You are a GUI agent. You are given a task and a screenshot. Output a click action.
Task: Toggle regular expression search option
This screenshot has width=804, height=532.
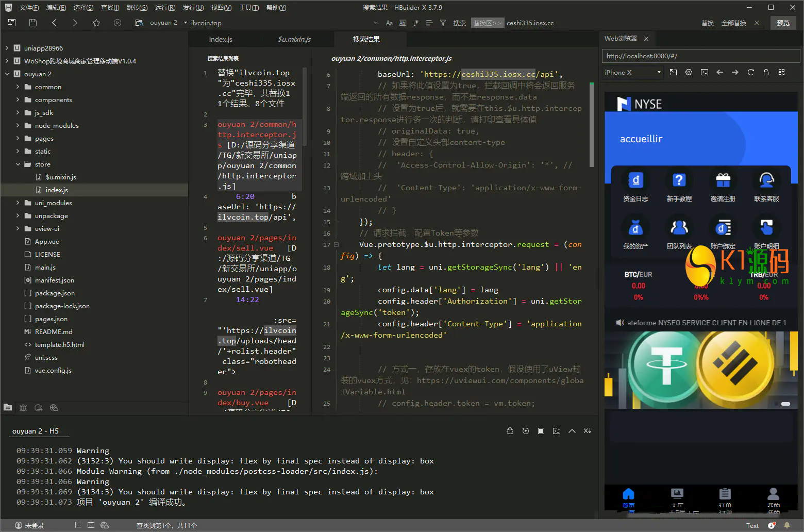pos(416,23)
